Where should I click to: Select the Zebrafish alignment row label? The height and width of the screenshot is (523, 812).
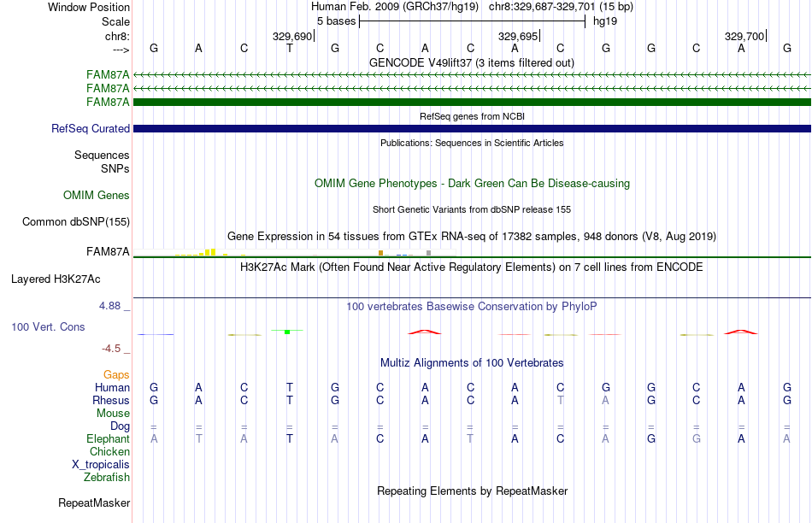click(x=107, y=478)
